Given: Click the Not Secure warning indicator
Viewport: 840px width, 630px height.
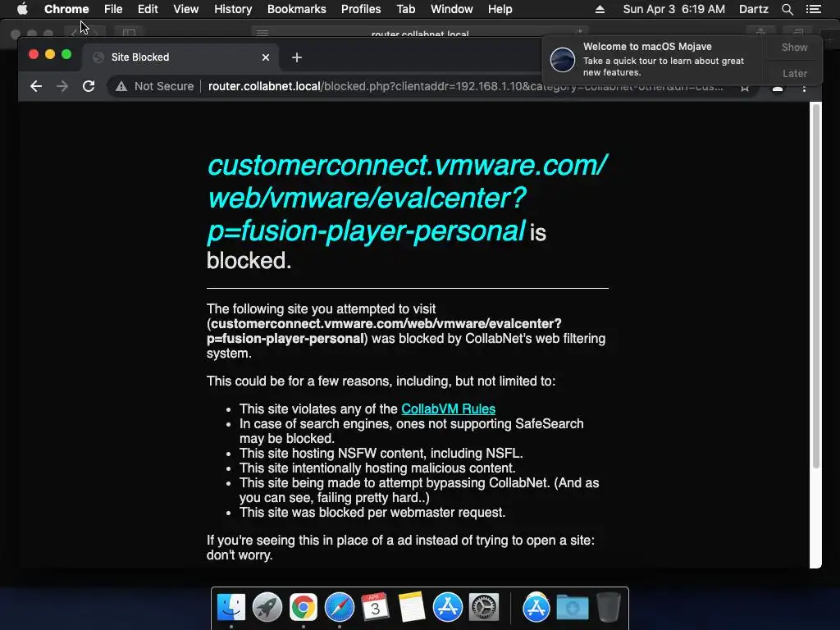Looking at the screenshot, I should pos(155,86).
